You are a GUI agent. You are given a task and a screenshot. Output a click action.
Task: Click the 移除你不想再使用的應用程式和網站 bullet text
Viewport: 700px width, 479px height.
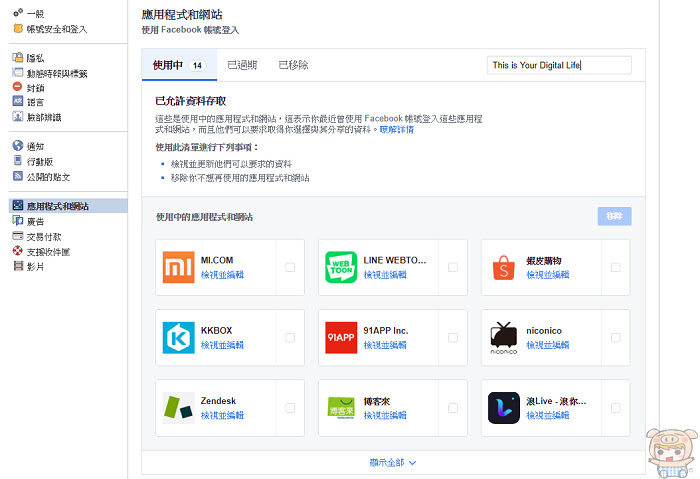(240, 178)
